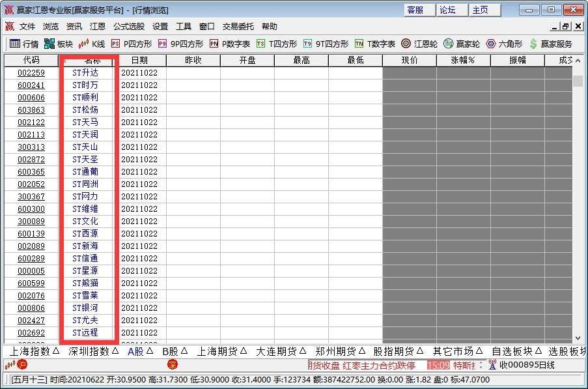Expand the 股指期货 tab dropdown
Viewport: 588px width, 389px height.
tap(420, 351)
